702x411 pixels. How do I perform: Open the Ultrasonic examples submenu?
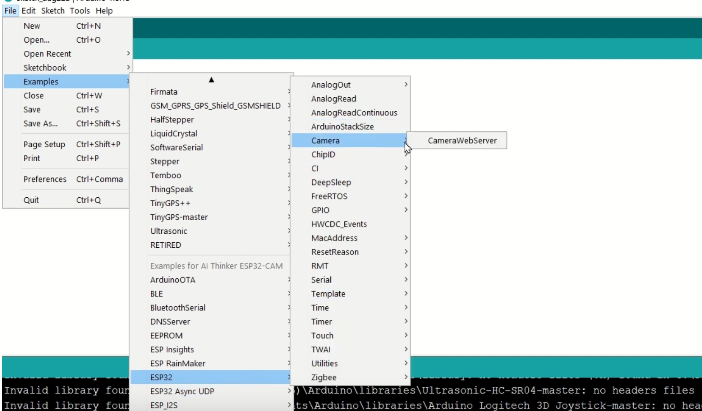click(x=211, y=231)
